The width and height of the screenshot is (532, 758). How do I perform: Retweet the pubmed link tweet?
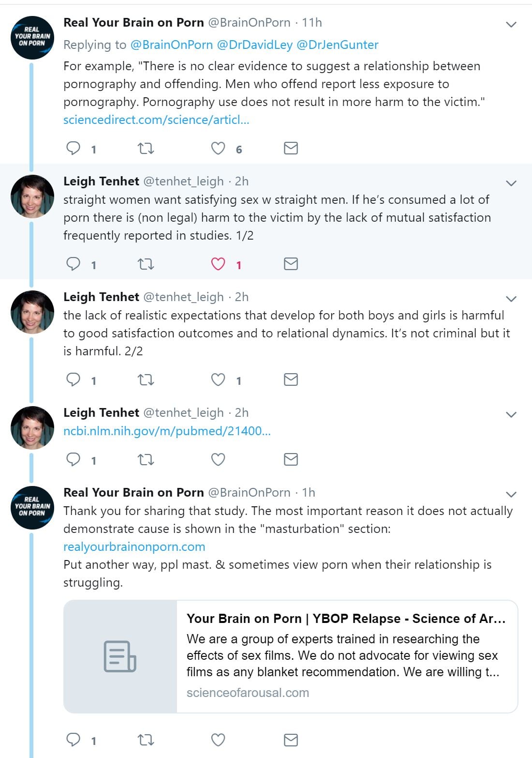(x=146, y=459)
